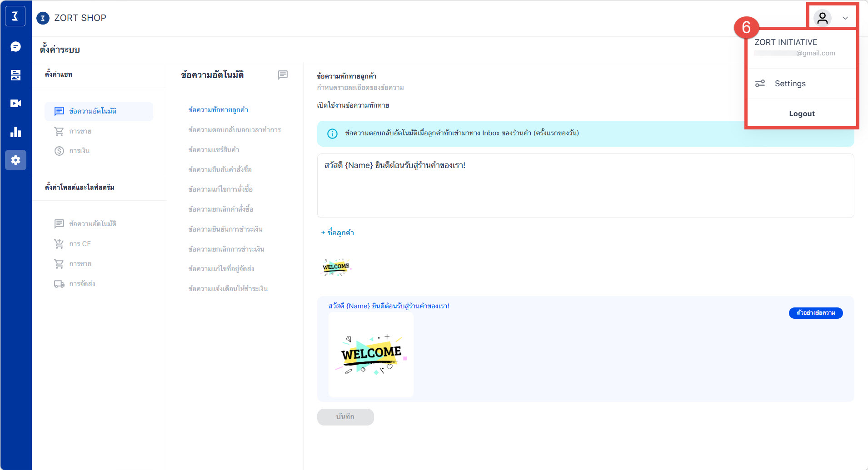The height and width of the screenshot is (470, 868).
Task: Open the chat inbox sidebar icon
Action: 15,47
